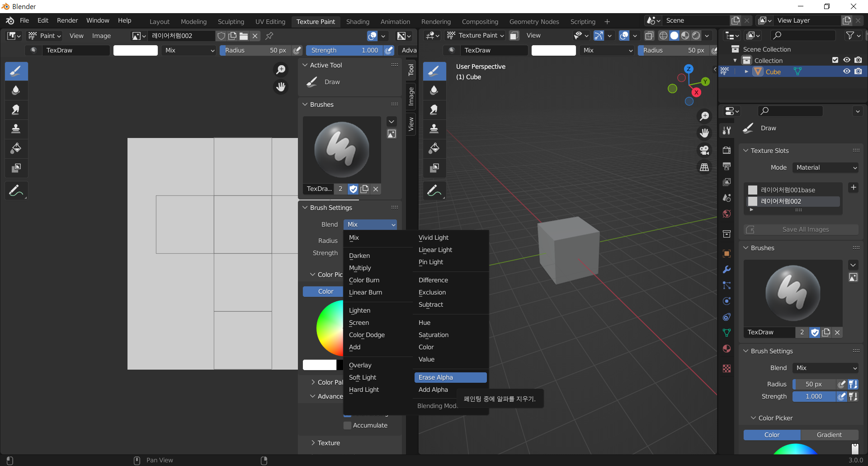This screenshot has width=868, height=466.
Task: Select texture slot 레이어처럼001base
Action: (793, 190)
